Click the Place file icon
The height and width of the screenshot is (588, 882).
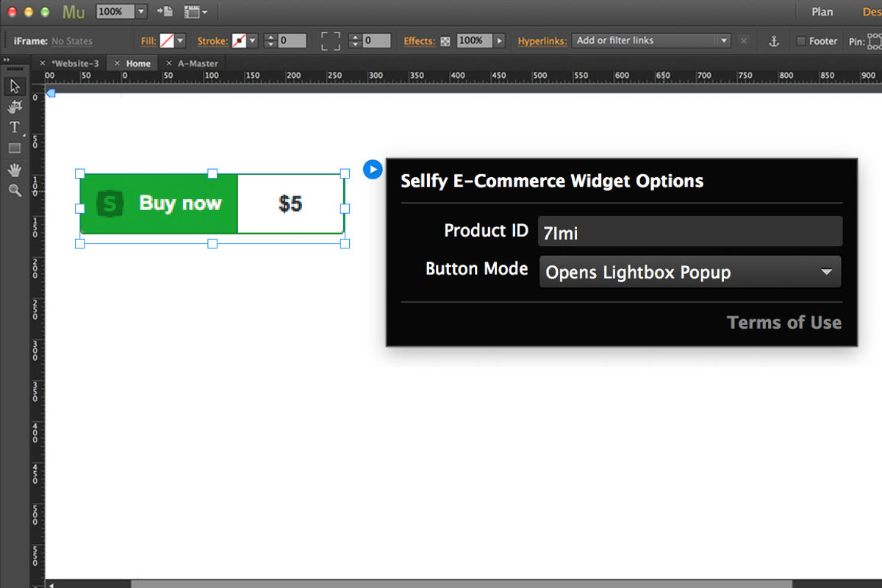click(165, 12)
